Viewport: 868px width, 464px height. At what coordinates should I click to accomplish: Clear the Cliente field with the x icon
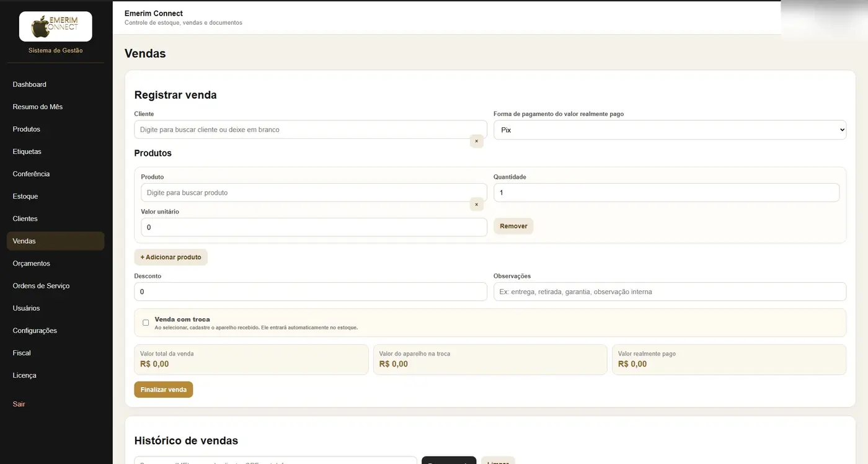coord(476,141)
